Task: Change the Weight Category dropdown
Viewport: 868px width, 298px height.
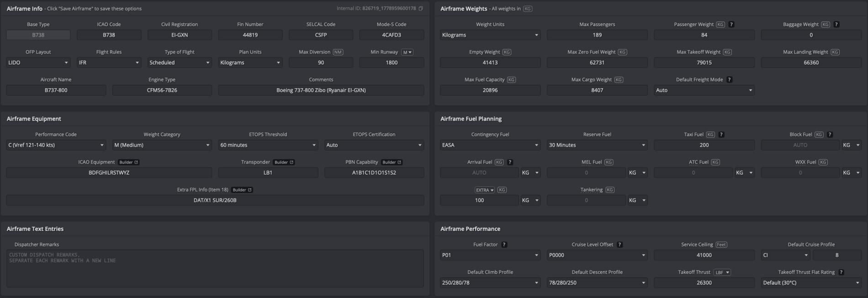Action: (x=162, y=145)
